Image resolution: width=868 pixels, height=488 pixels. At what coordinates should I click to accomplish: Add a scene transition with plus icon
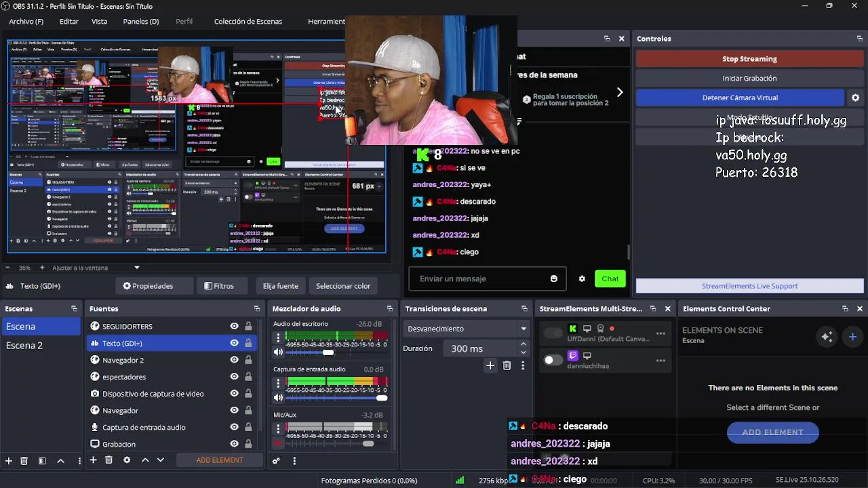click(x=490, y=365)
